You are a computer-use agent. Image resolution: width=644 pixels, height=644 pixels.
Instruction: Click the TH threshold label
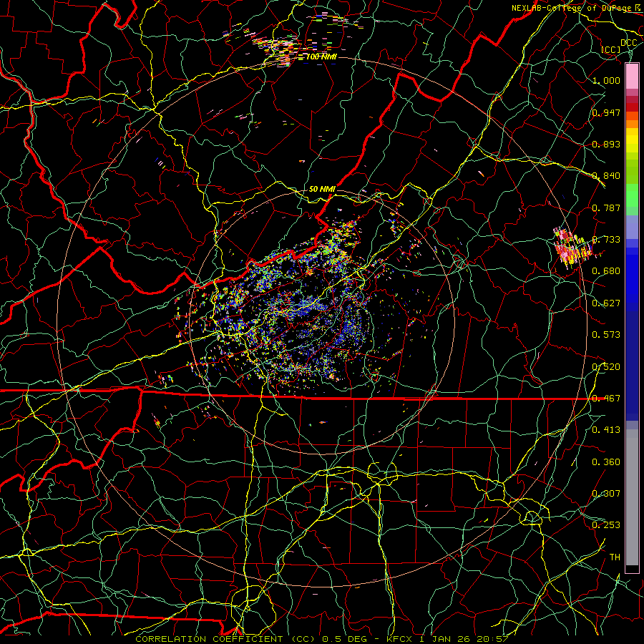(615, 557)
